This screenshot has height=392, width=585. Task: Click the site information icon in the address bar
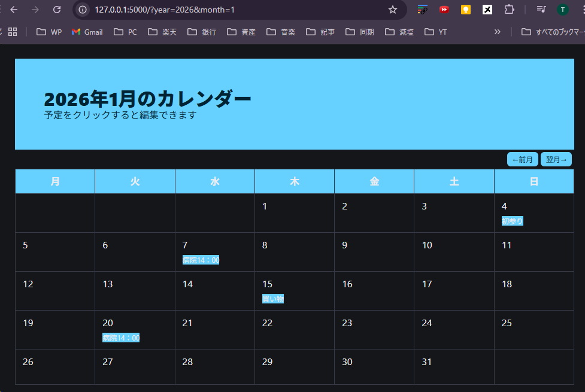click(x=83, y=10)
